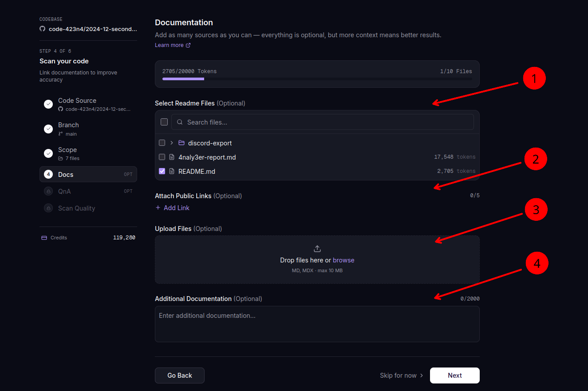The width and height of the screenshot is (588, 391).
Task: Click the README.md file icon
Action: 172,171
